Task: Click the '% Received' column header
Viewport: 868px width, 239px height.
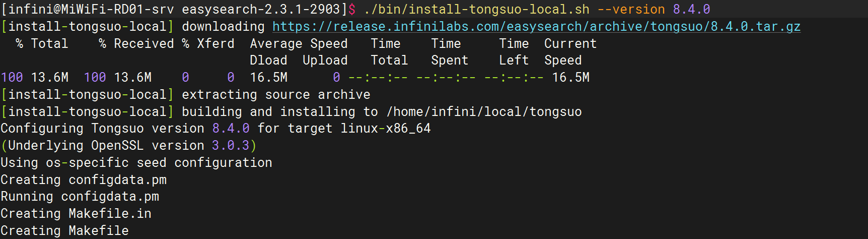Action: 136,43
